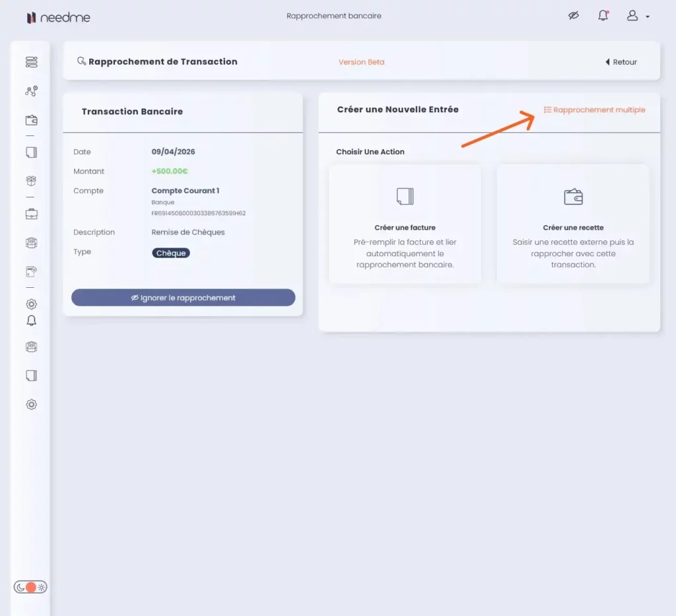The image size is (676, 616).
Task: Click the briefcase icon in sidebar
Action: (x=31, y=214)
